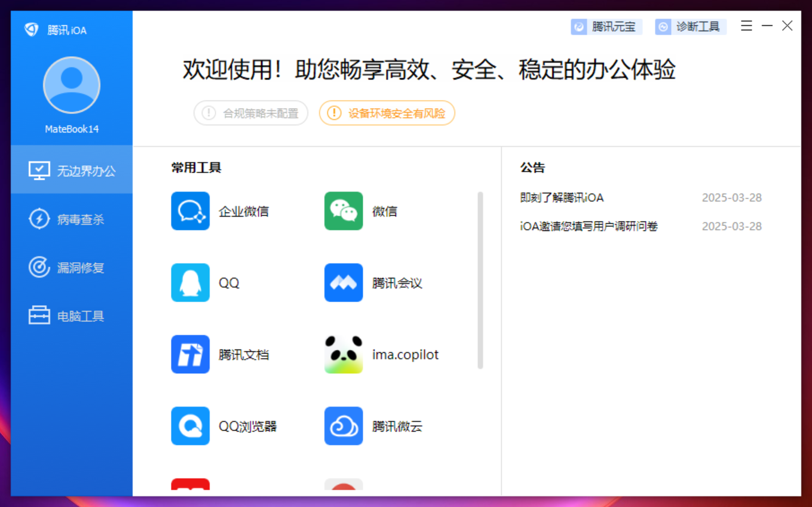The width and height of the screenshot is (812, 507).
Task: Open the 即刻了解腾讯iOA announcement
Action: pyautogui.click(x=562, y=198)
